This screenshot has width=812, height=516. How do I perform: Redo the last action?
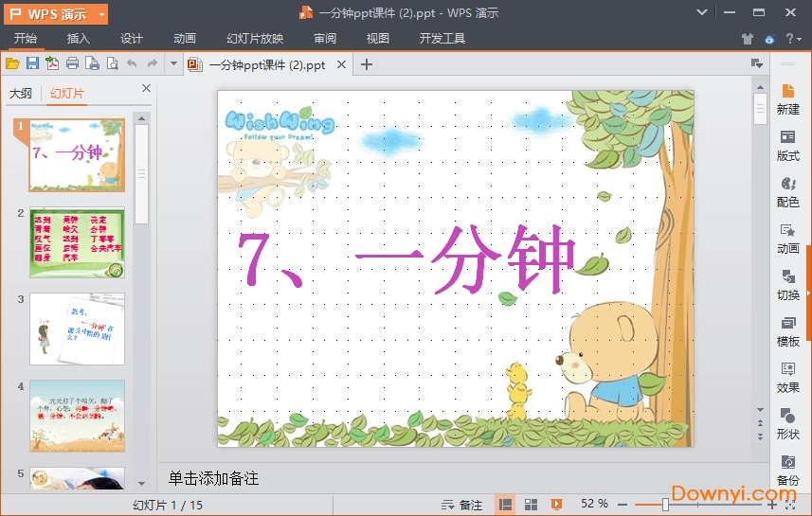click(x=153, y=63)
